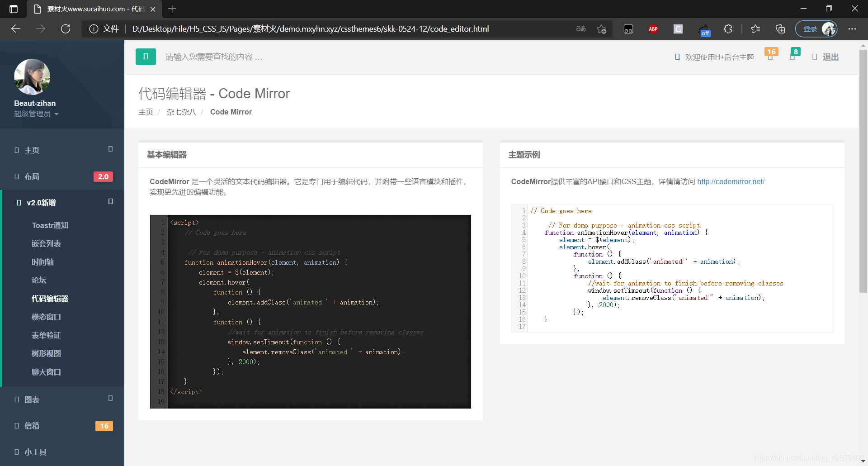Click the page vertical scrollbar
Screen dimensions: 868x466
point(863,171)
